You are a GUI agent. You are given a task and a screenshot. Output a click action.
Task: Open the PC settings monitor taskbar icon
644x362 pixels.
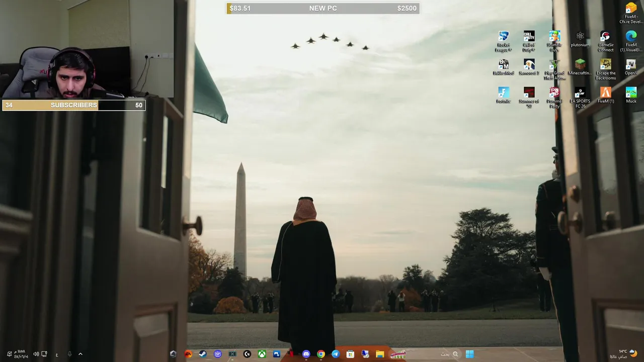pyautogui.click(x=365, y=354)
